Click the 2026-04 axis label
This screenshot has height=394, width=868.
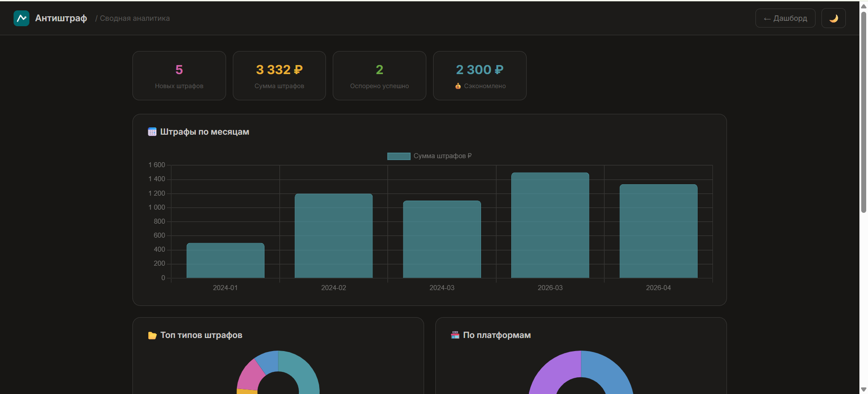coord(658,288)
